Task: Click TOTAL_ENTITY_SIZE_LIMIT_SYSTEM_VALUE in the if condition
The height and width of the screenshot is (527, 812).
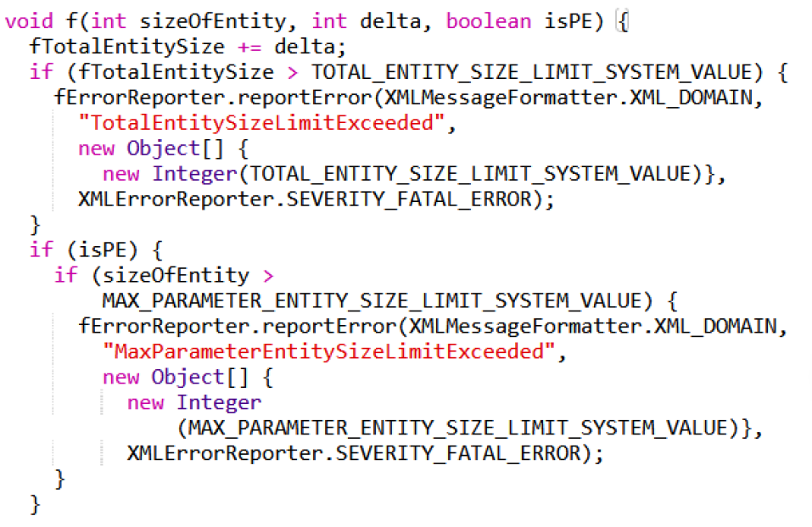Action: point(531,72)
